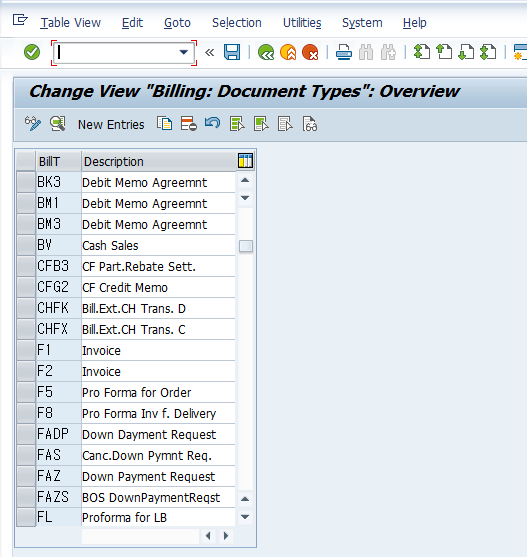This screenshot has height=557, width=527.
Task: Open the Table View menu
Action: (71, 23)
